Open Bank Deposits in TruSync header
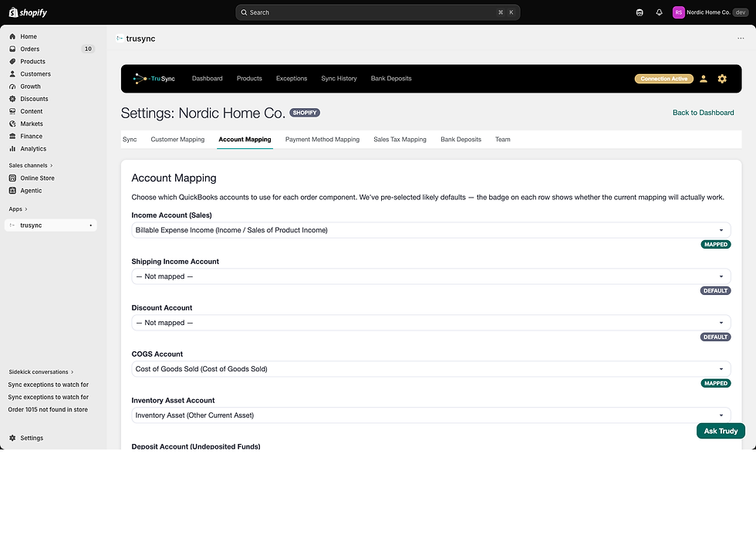Screen dimensions: 756x559 point(391,79)
